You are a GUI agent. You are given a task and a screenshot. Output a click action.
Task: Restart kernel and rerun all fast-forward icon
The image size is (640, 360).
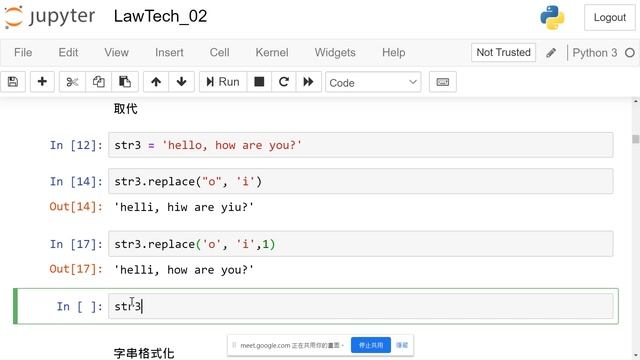[x=309, y=82]
